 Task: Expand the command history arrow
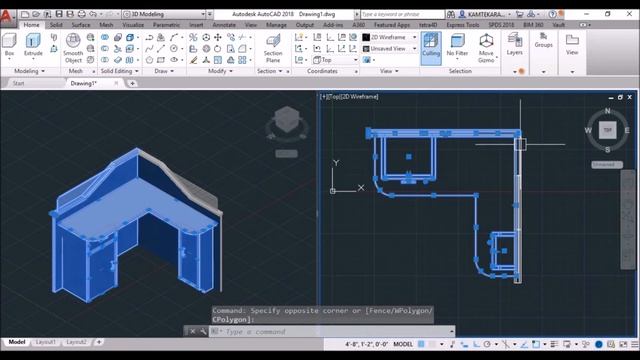(x=451, y=331)
